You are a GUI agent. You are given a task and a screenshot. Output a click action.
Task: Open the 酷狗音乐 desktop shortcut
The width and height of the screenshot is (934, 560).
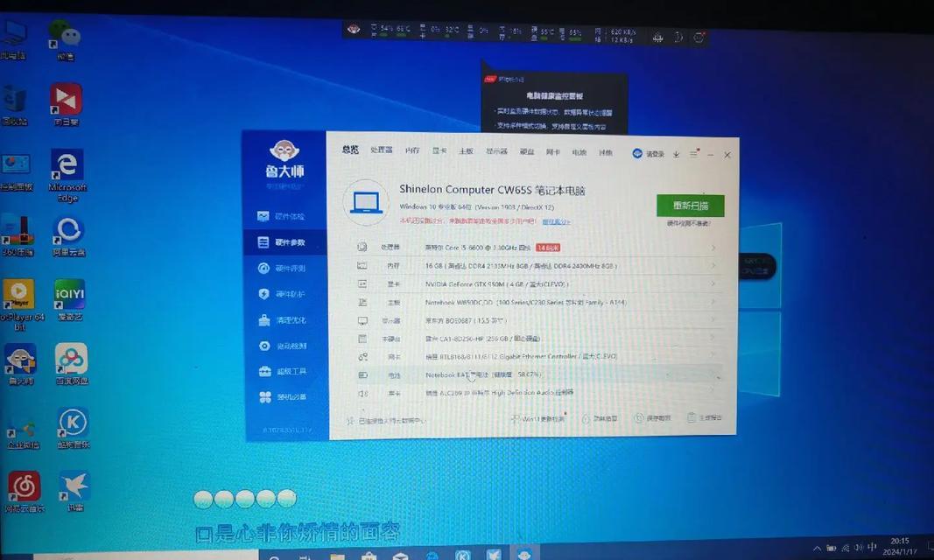tap(73, 429)
